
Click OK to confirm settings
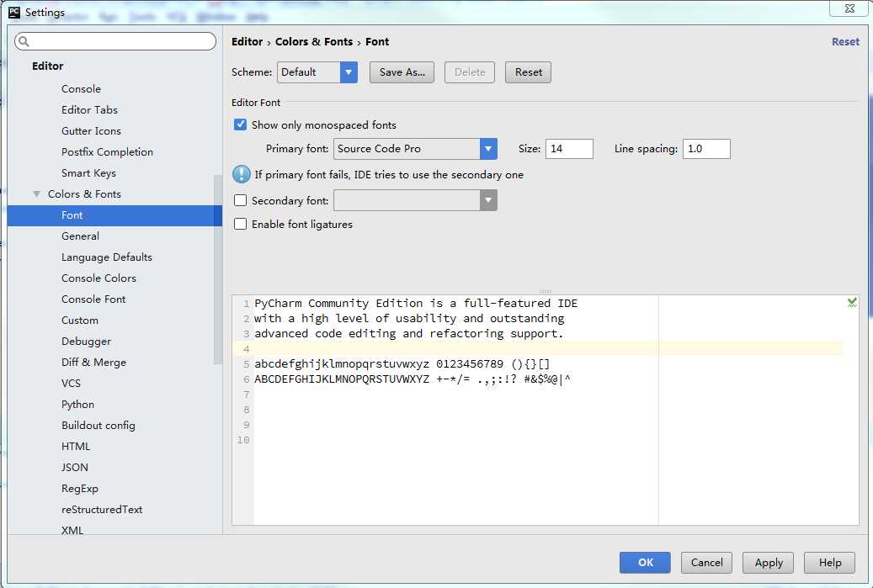[645, 563]
